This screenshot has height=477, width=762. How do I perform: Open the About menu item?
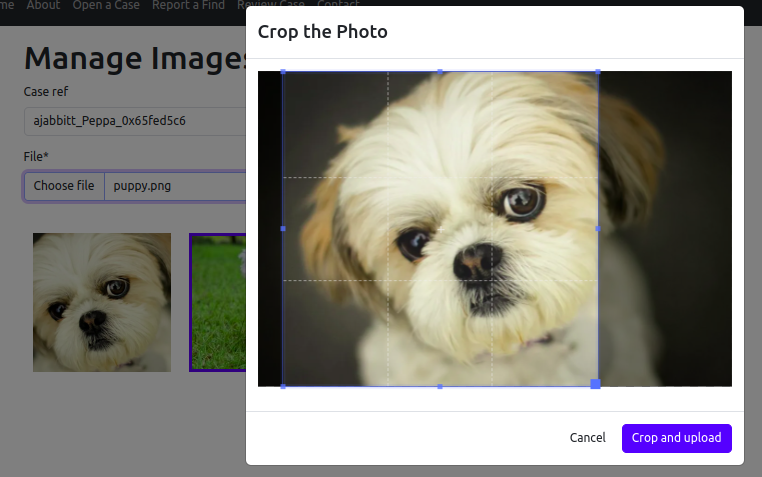[x=43, y=5]
